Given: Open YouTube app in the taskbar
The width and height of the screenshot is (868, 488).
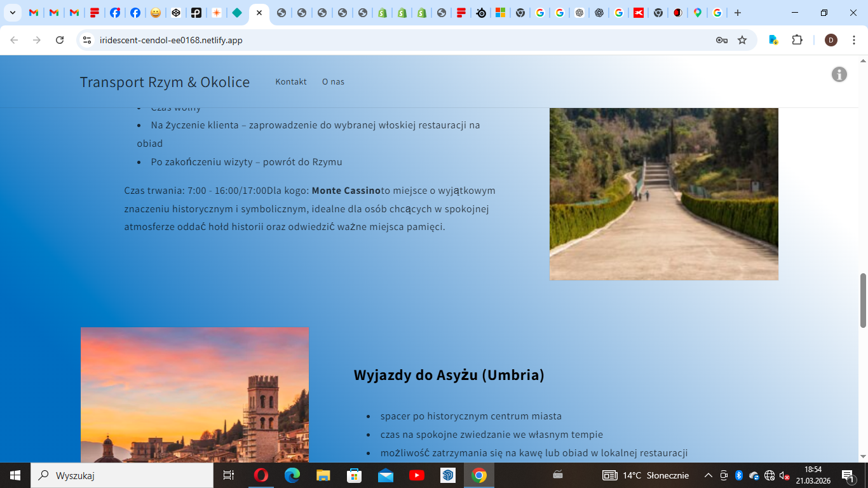Looking at the screenshot, I should coord(417,475).
